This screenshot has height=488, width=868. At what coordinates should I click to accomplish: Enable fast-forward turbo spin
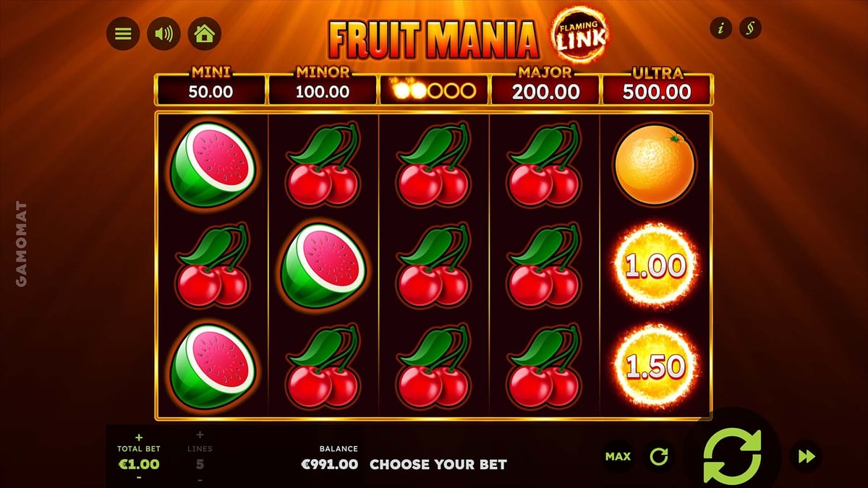tap(806, 456)
